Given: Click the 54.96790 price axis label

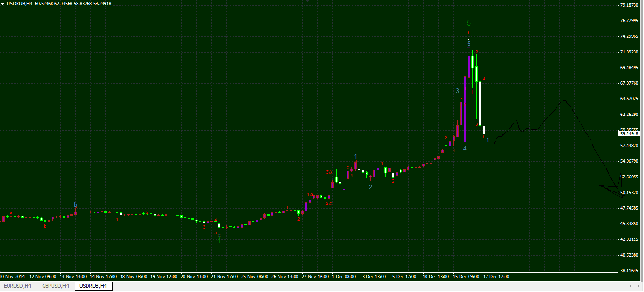Looking at the screenshot, I should [x=630, y=161].
